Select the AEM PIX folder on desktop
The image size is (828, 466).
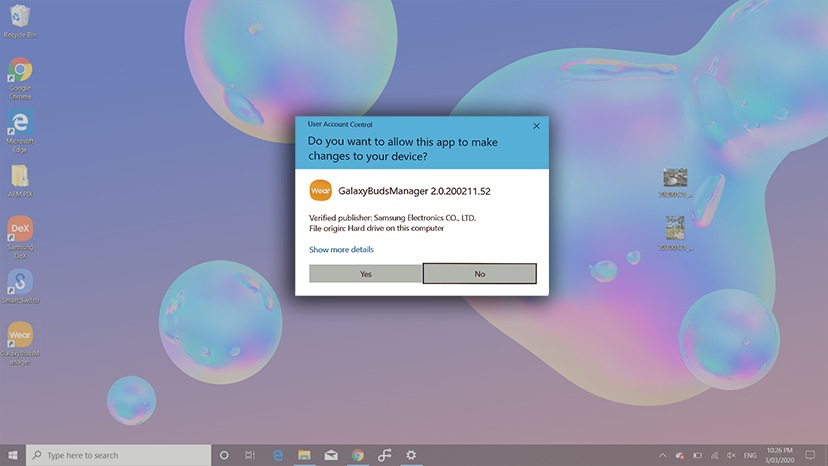click(x=20, y=181)
